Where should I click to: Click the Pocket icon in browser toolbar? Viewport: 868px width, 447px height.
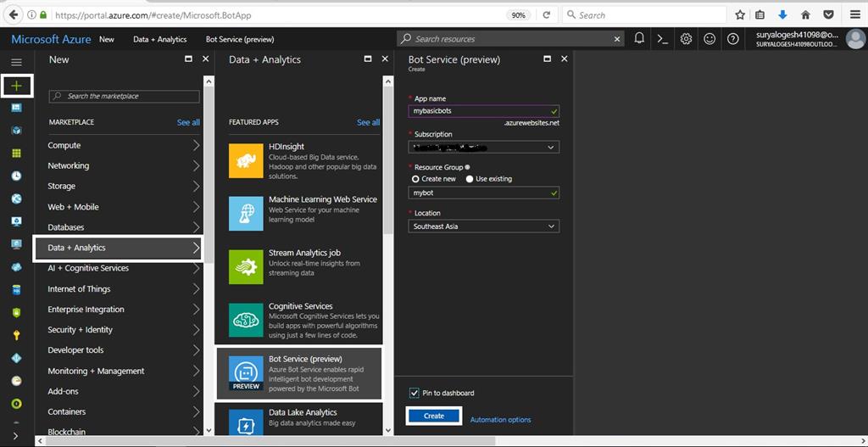(829, 15)
